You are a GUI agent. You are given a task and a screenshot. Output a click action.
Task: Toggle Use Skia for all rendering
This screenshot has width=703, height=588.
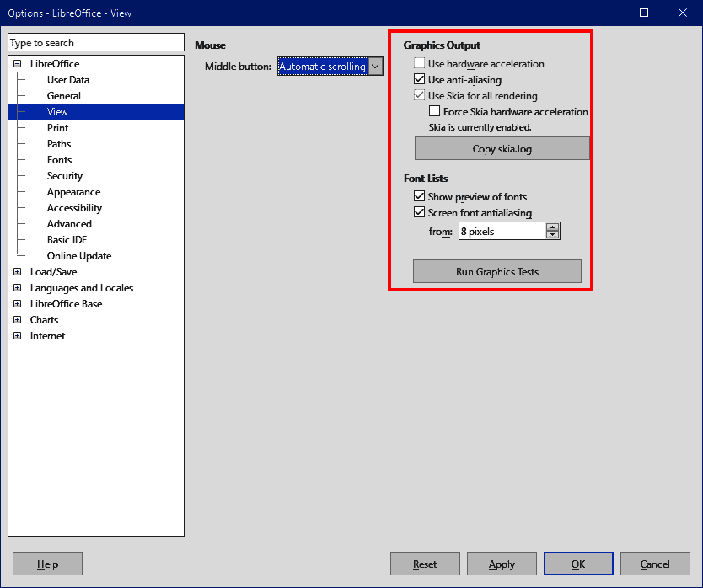pos(419,95)
